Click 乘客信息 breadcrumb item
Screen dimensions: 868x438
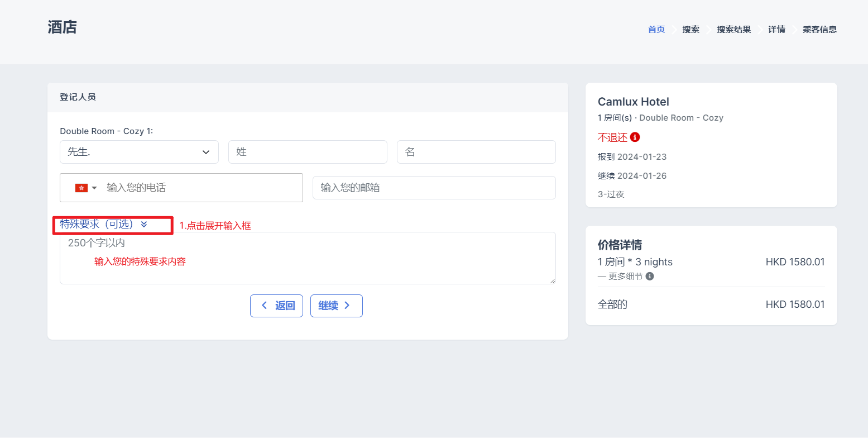(x=819, y=30)
